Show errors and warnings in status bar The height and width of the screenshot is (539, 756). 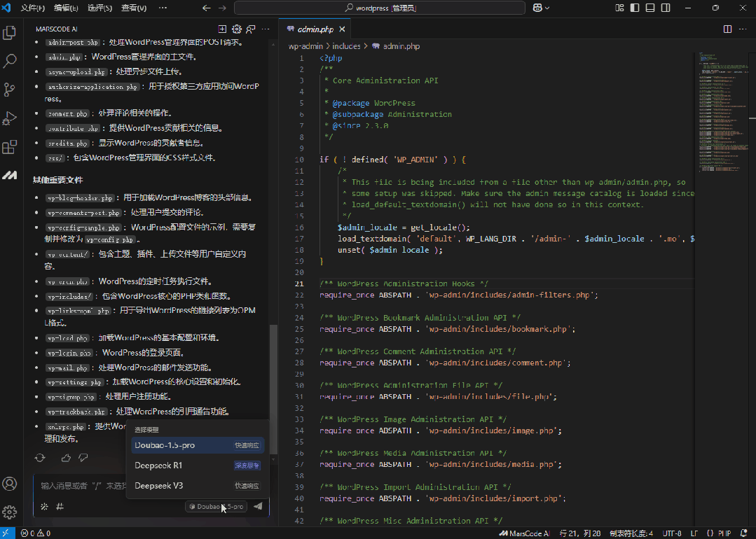tap(36, 533)
